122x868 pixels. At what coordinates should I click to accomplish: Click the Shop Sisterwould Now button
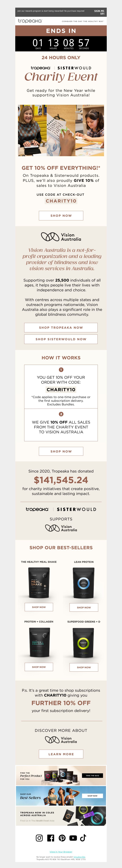(x=61, y=339)
